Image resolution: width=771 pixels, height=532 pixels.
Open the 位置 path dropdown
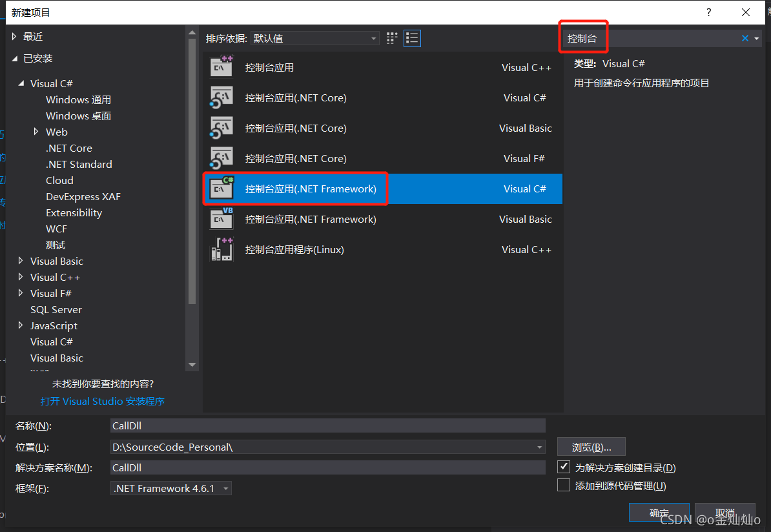click(539, 447)
